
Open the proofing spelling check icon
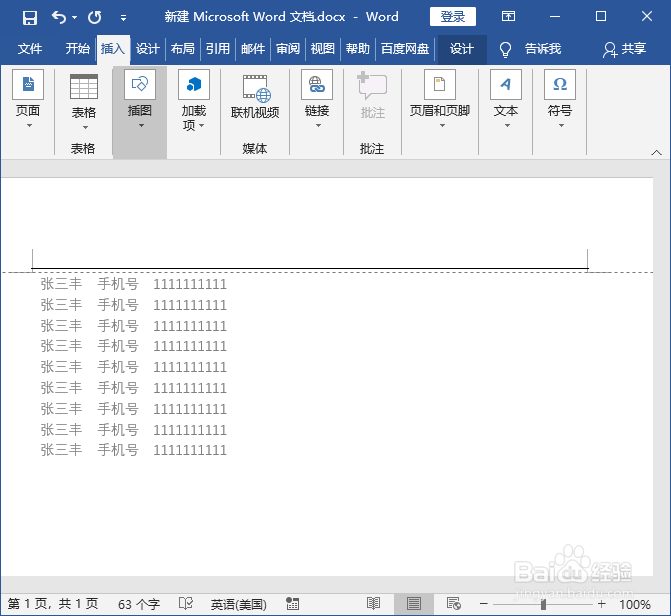pyautogui.click(x=186, y=604)
